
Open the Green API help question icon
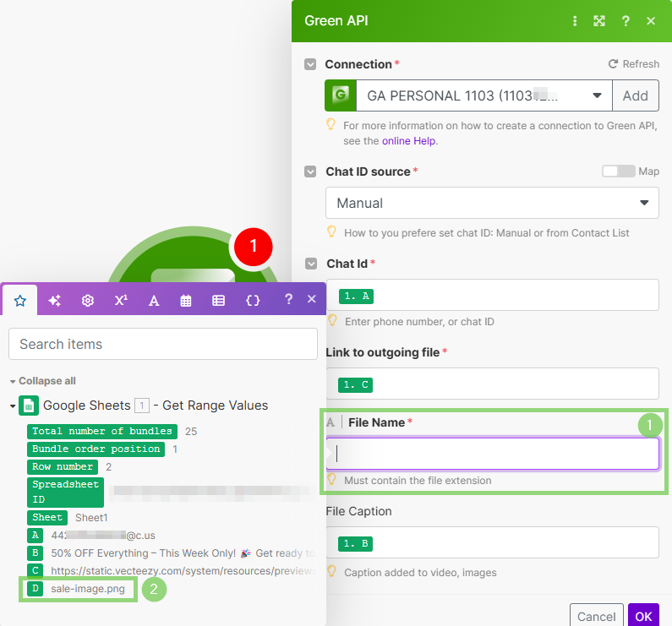(x=626, y=21)
